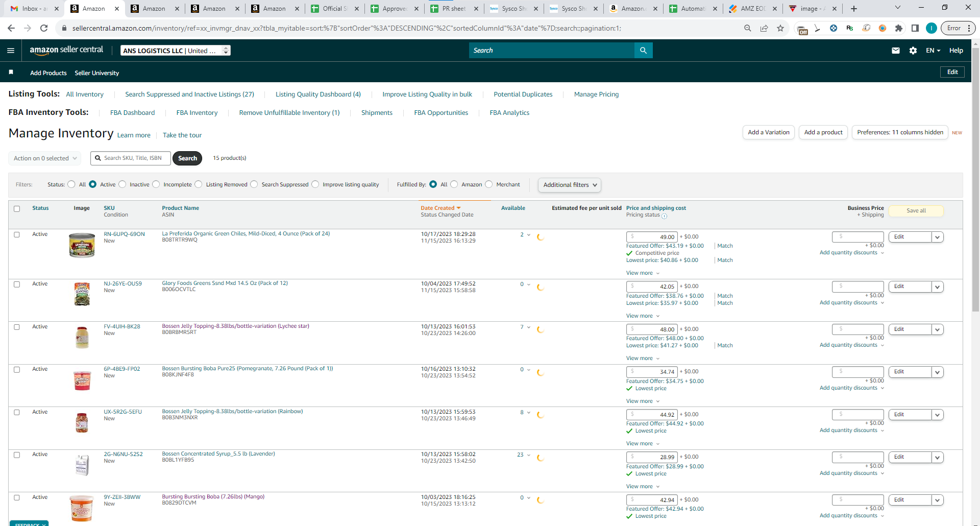Open the tab search chevron in title bar
This screenshot has height=526, width=980.
click(898, 8)
